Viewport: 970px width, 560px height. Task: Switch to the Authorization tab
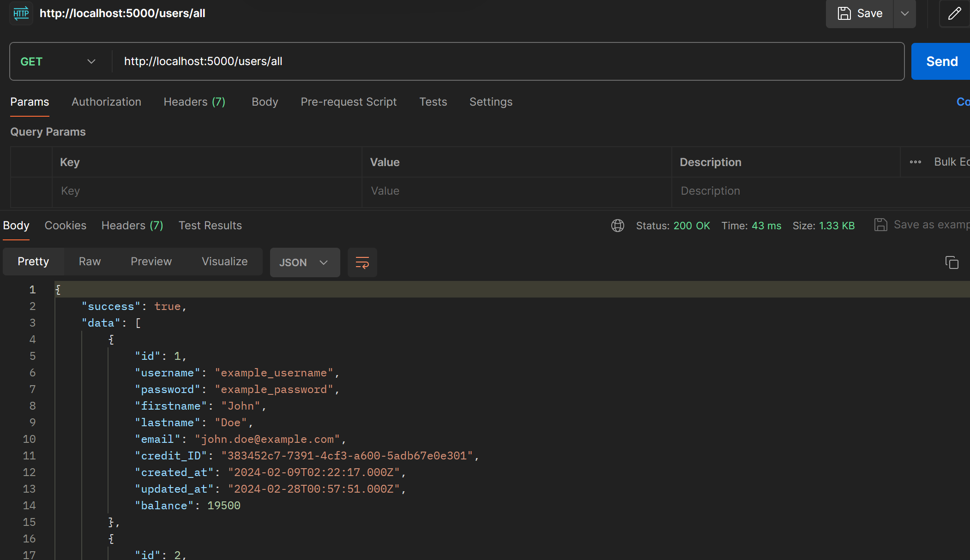pyautogui.click(x=106, y=101)
